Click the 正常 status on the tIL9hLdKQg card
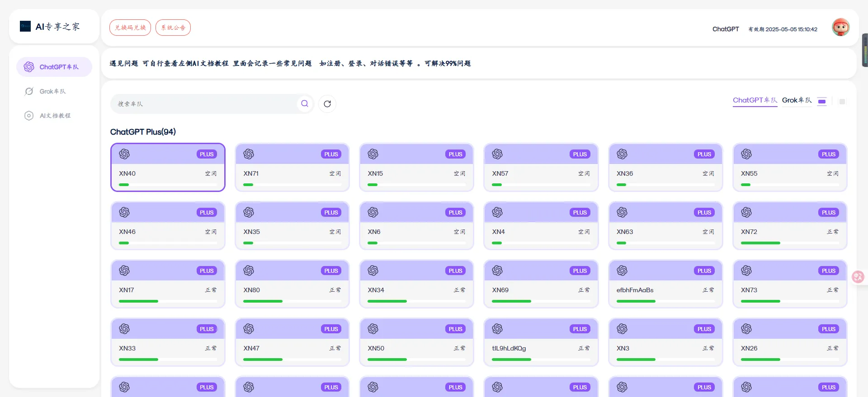This screenshot has width=868, height=397. pyautogui.click(x=584, y=348)
